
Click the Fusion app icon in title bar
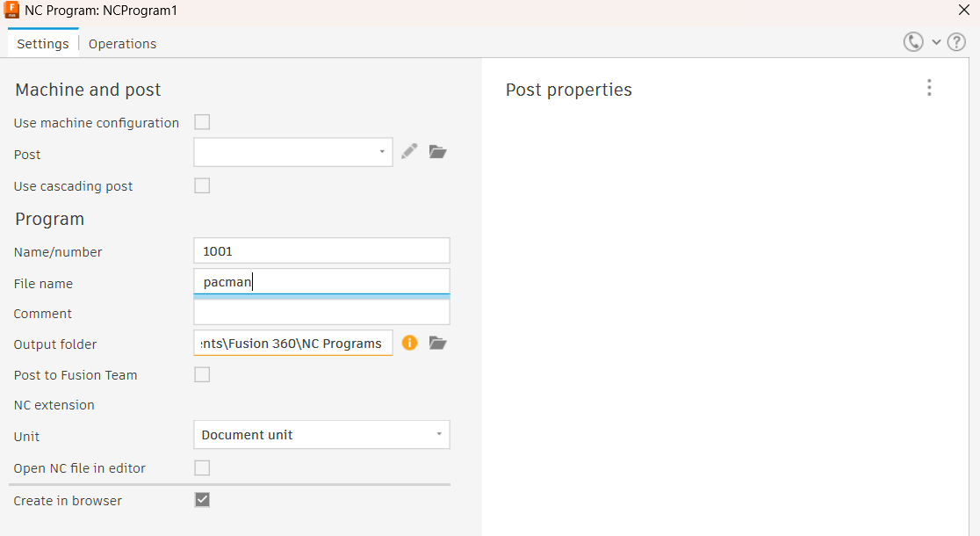coord(11,10)
